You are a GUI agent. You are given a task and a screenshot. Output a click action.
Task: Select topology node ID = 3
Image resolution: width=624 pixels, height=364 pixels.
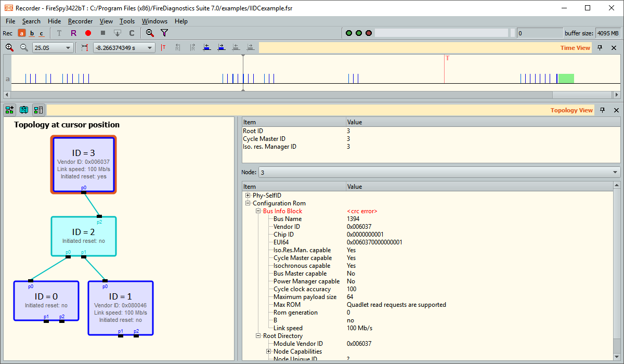tap(83, 164)
